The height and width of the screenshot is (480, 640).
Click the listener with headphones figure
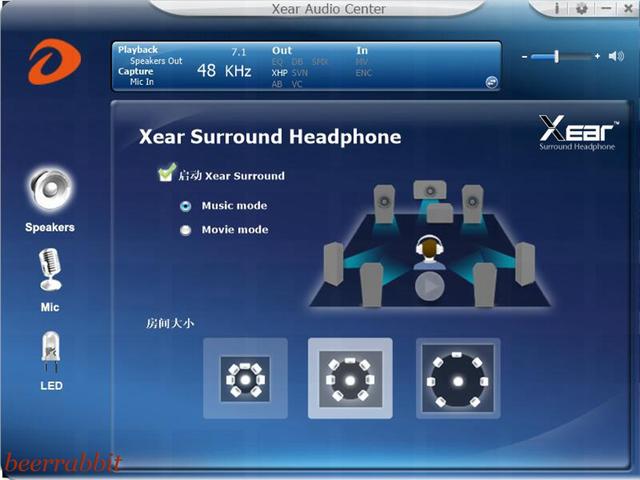tap(429, 252)
